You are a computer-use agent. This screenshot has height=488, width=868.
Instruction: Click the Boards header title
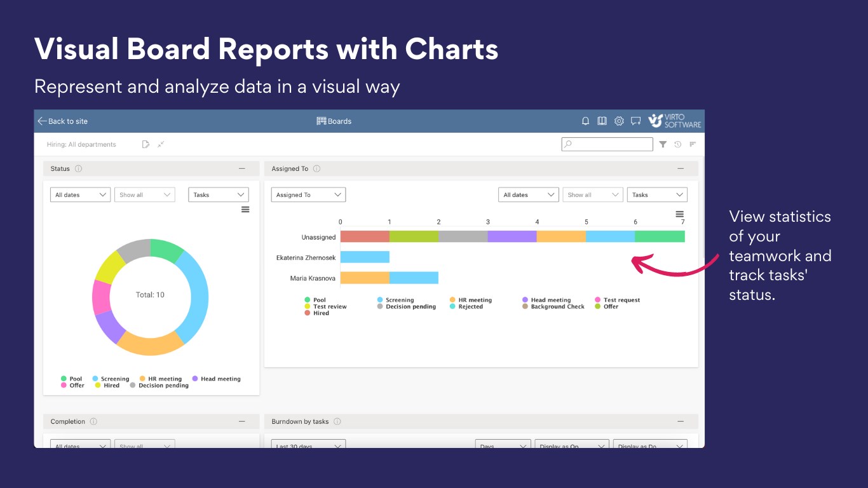(x=340, y=121)
